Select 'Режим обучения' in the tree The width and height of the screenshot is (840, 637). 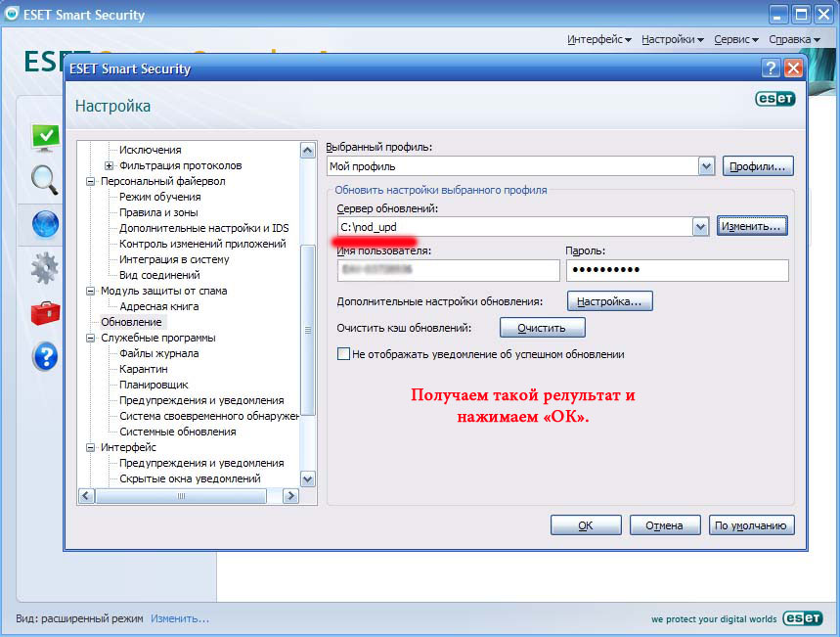click(x=160, y=197)
